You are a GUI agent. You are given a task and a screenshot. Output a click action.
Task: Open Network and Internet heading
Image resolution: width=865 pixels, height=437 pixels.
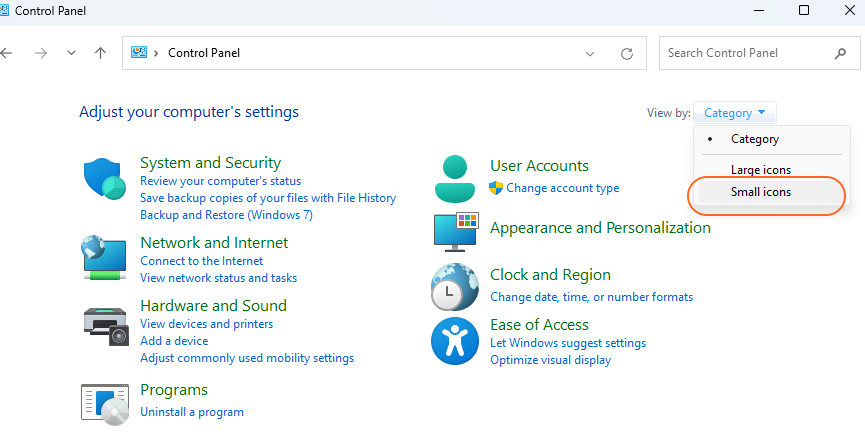[214, 243]
